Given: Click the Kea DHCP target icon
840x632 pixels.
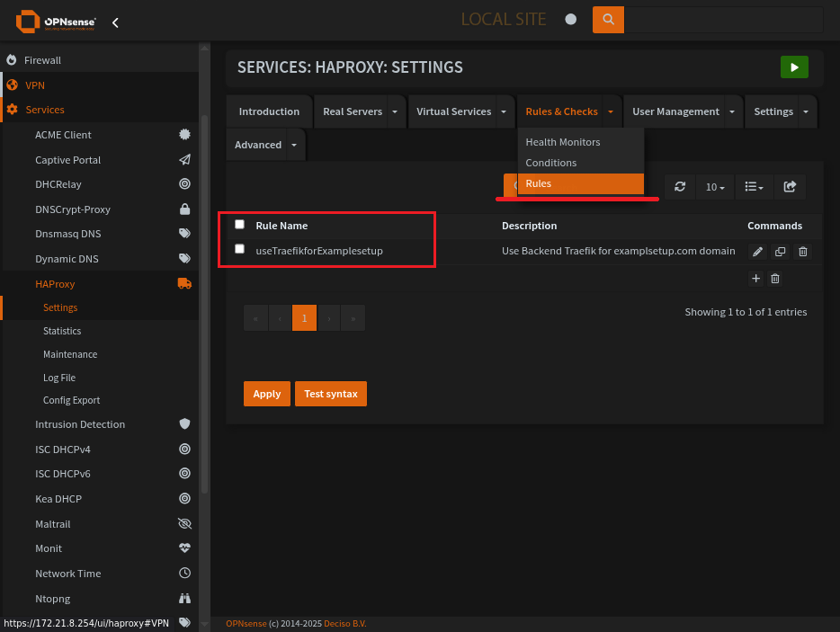Looking at the screenshot, I should (x=185, y=499).
